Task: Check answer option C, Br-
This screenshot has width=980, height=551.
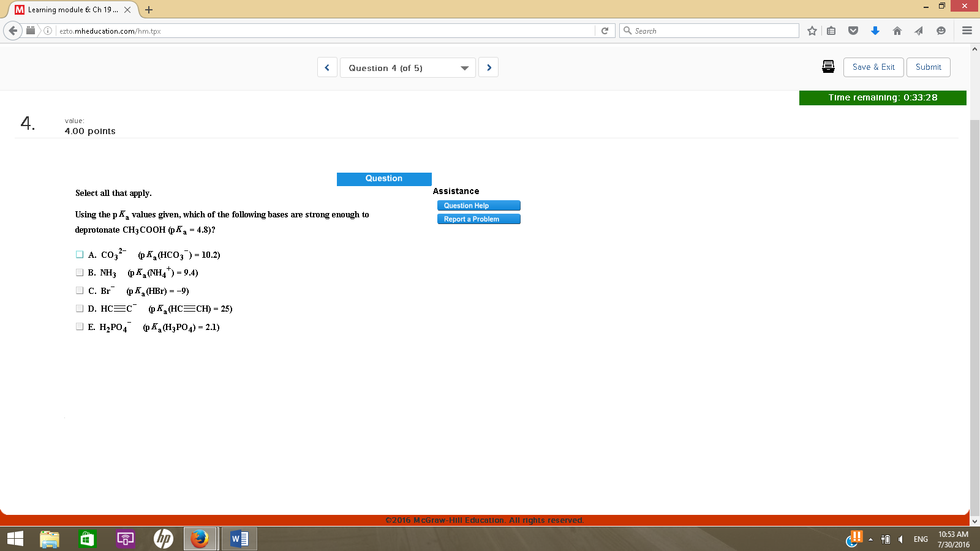Action: click(x=80, y=290)
